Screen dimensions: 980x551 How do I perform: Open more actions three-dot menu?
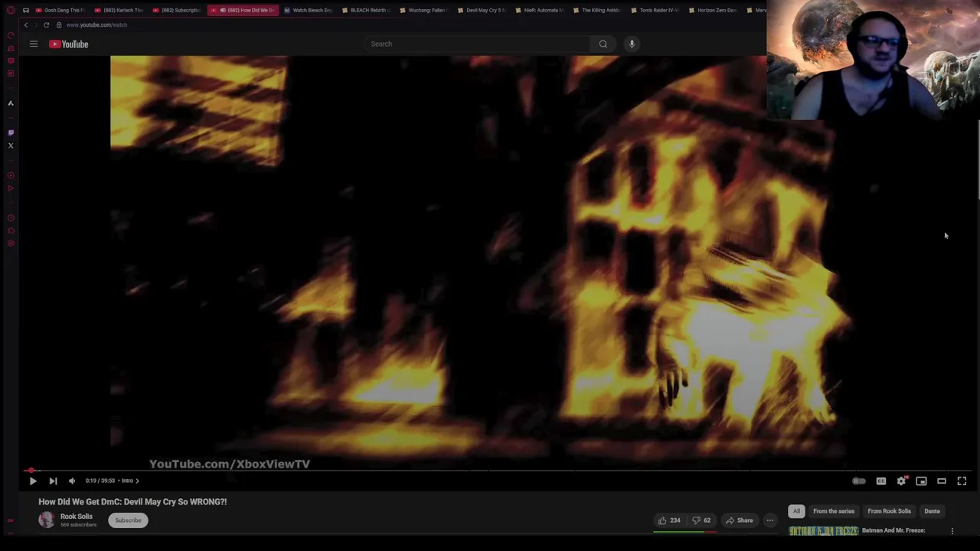pos(770,520)
